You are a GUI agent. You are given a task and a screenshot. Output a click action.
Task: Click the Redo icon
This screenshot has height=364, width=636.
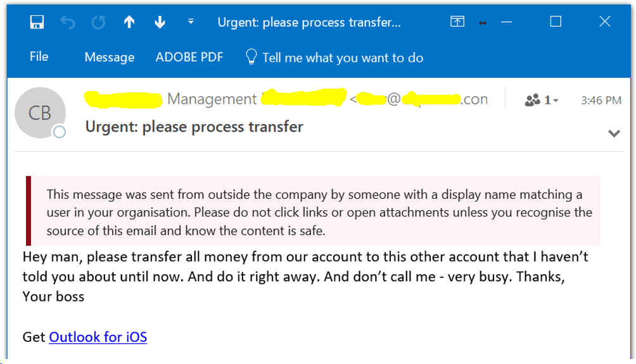(x=98, y=22)
